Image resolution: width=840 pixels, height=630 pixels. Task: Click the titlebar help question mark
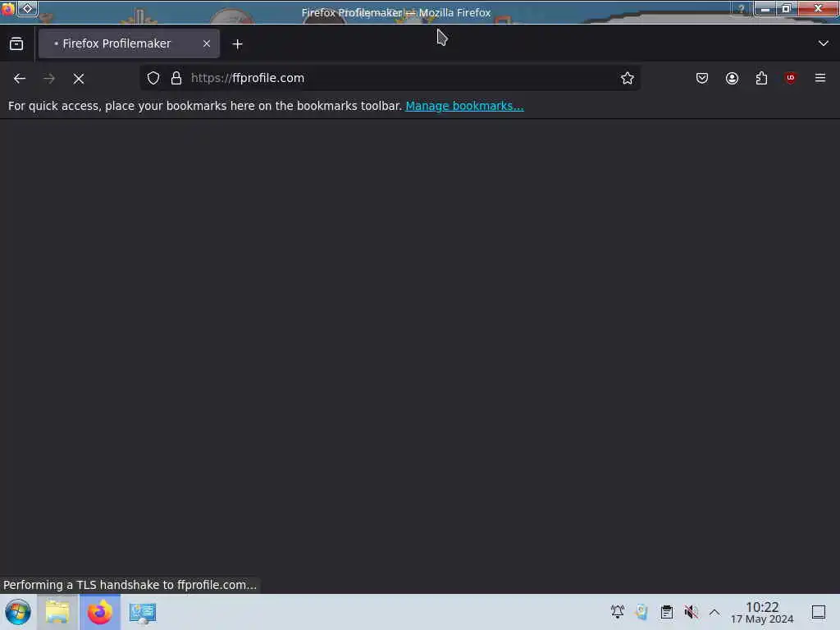pyautogui.click(x=741, y=9)
